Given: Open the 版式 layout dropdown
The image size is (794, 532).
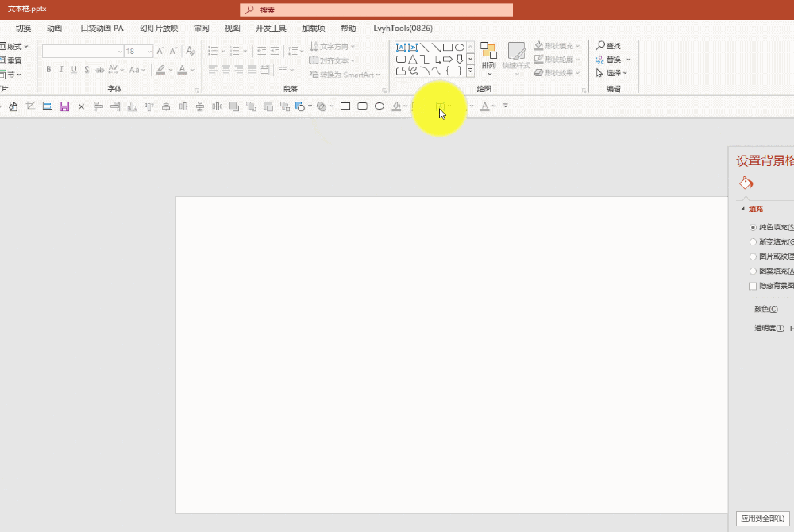Looking at the screenshot, I should [14, 47].
